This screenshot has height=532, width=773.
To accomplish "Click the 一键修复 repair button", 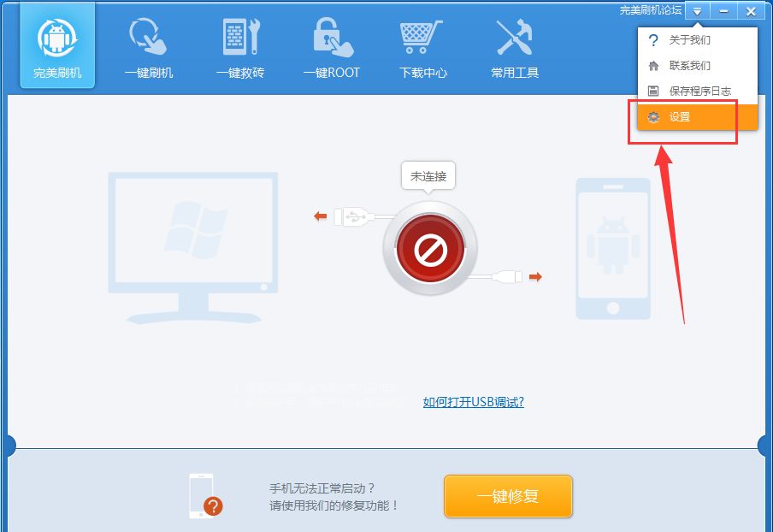I will 508,496.
